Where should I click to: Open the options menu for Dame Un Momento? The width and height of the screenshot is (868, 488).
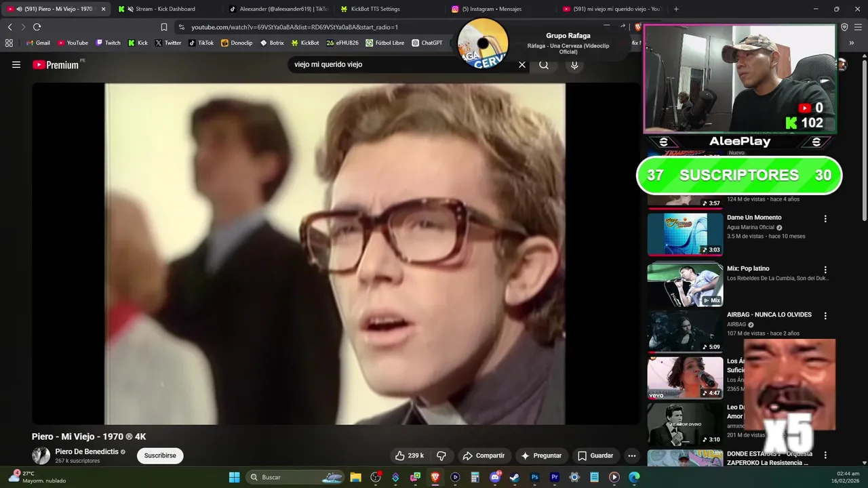coord(825,219)
